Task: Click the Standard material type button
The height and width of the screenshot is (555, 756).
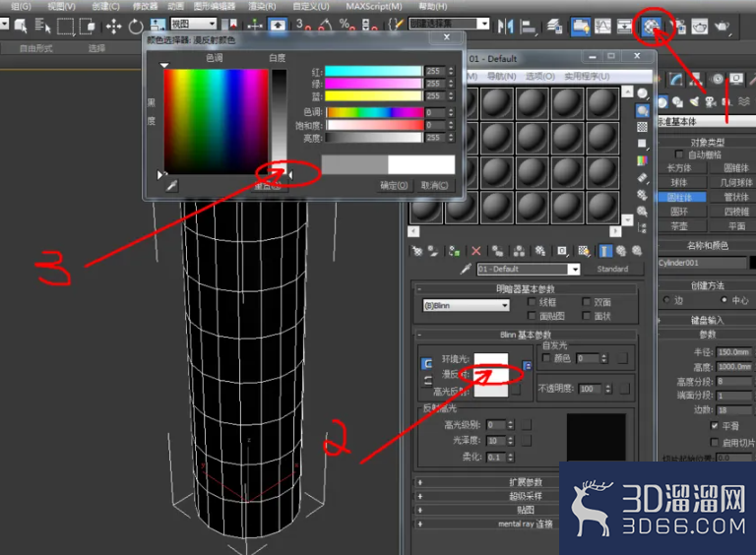Action: pos(613,269)
